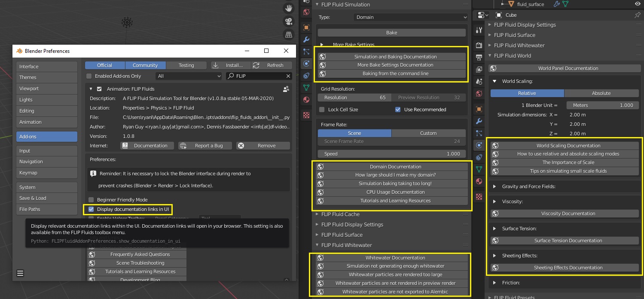This screenshot has width=644, height=299.
Task: Click Install... add-on button
Action: pyautogui.click(x=230, y=65)
